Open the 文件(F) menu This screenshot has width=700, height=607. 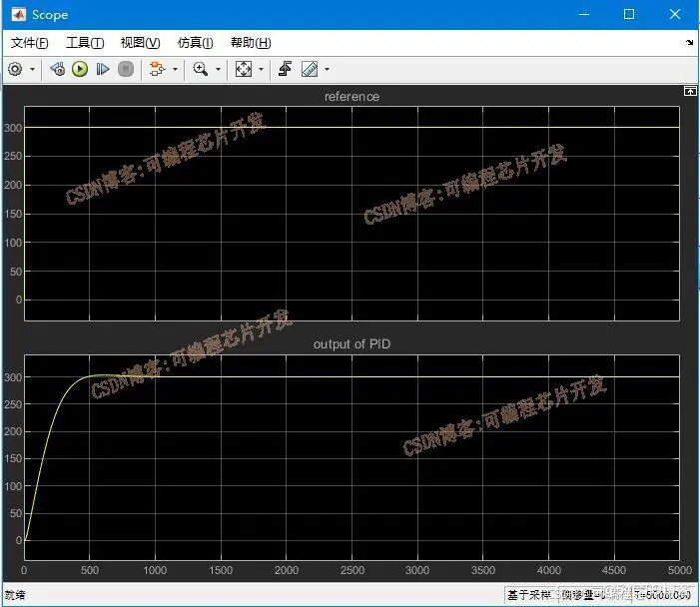(30, 43)
